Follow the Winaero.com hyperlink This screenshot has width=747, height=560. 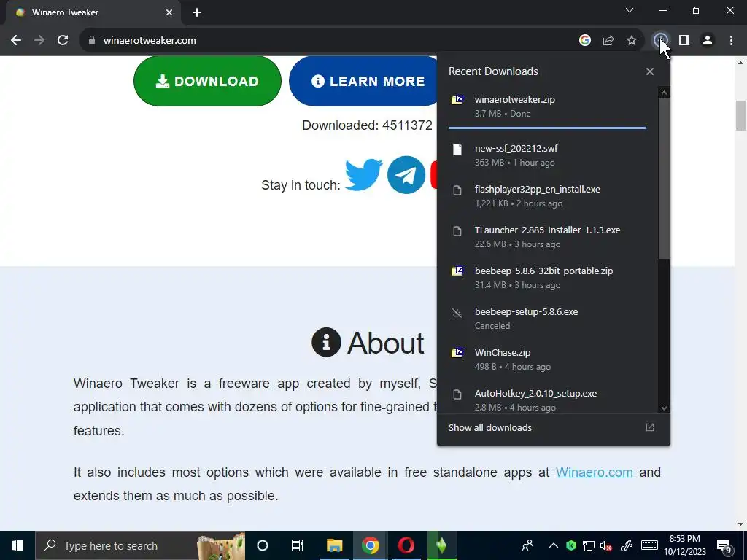click(x=594, y=472)
